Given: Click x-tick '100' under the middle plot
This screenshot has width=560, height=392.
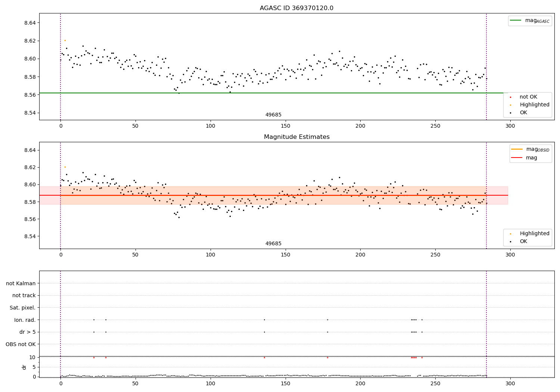Looking at the screenshot, I should coord(211,255).
